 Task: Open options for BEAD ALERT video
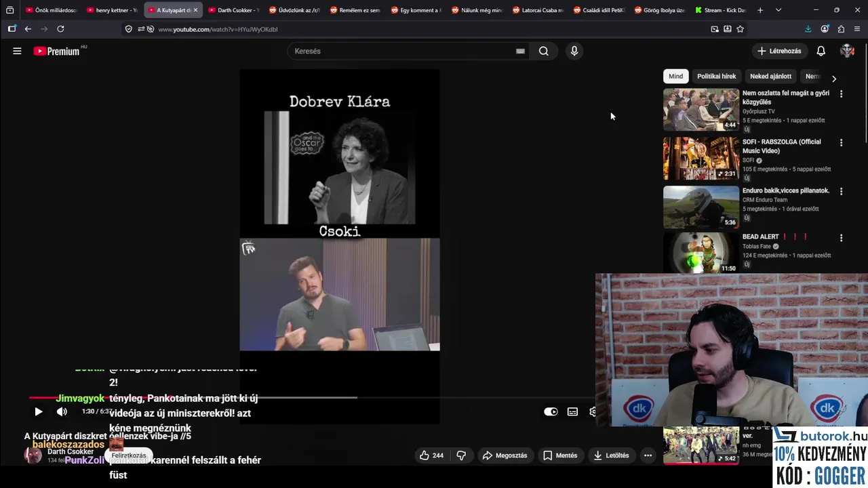coord(841,238)
